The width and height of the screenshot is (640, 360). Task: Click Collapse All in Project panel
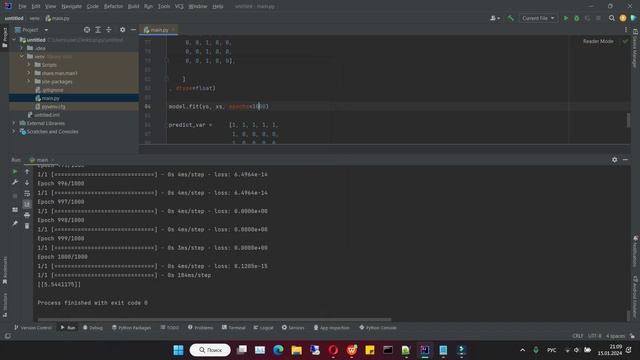[109, 30]
